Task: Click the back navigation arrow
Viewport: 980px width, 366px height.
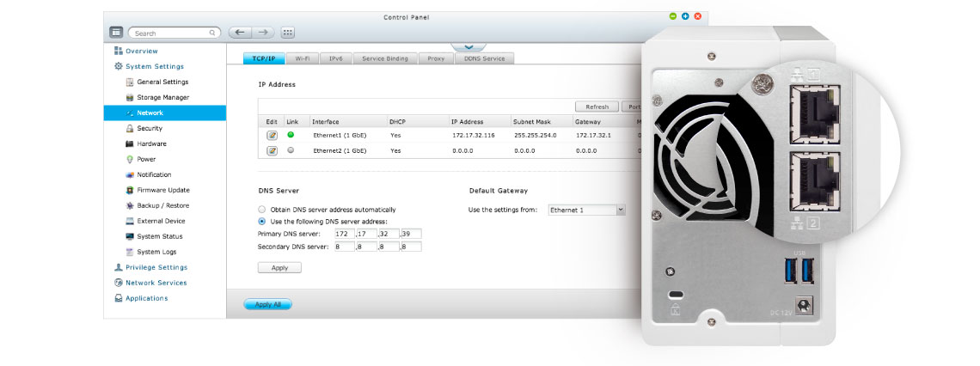Action: coord(239,33)
